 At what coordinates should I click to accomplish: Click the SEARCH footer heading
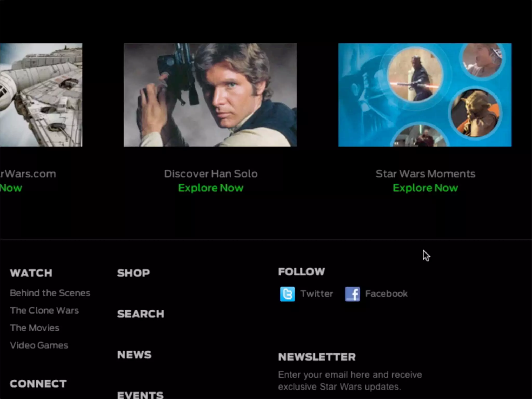pyautogui.click(x=141, y=314)
